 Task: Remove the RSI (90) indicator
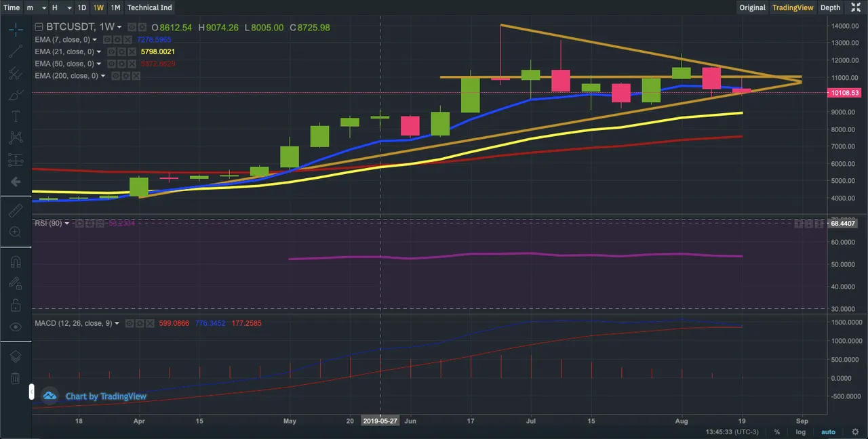100,224
